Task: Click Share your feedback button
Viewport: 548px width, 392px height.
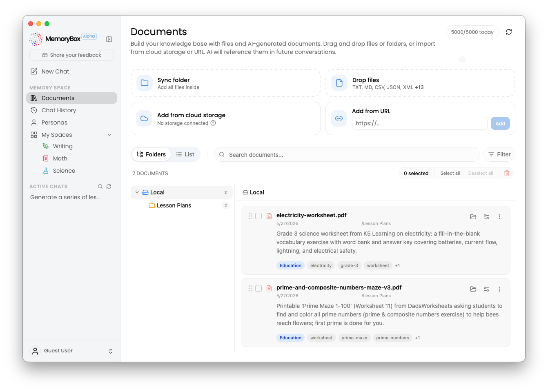Action: [71, 55]
